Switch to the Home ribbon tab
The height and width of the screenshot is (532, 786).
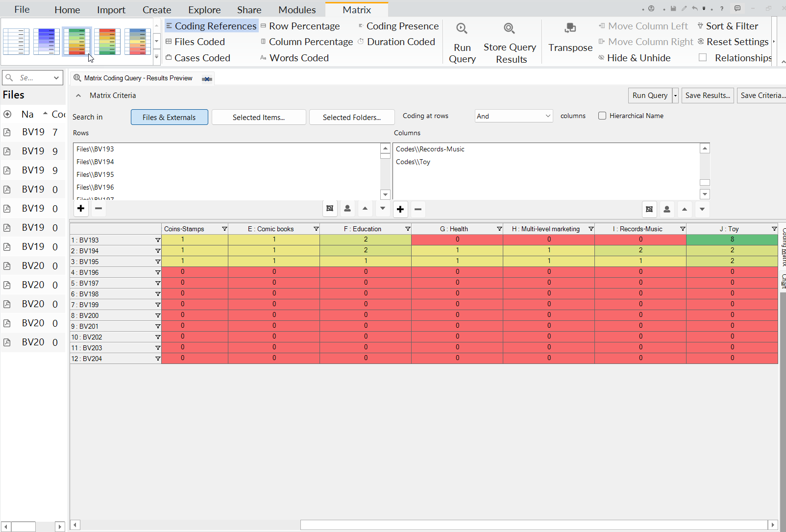point(67,10)
